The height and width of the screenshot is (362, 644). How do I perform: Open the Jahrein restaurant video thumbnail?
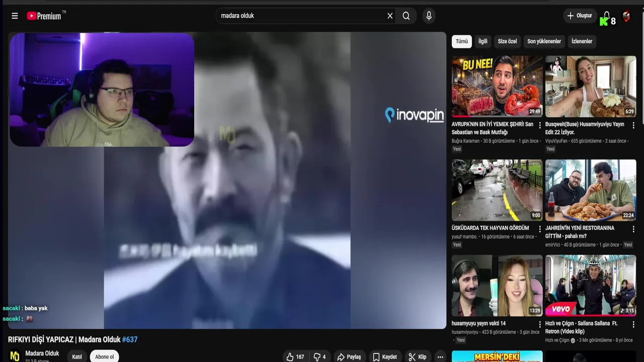tap(591, 190)
